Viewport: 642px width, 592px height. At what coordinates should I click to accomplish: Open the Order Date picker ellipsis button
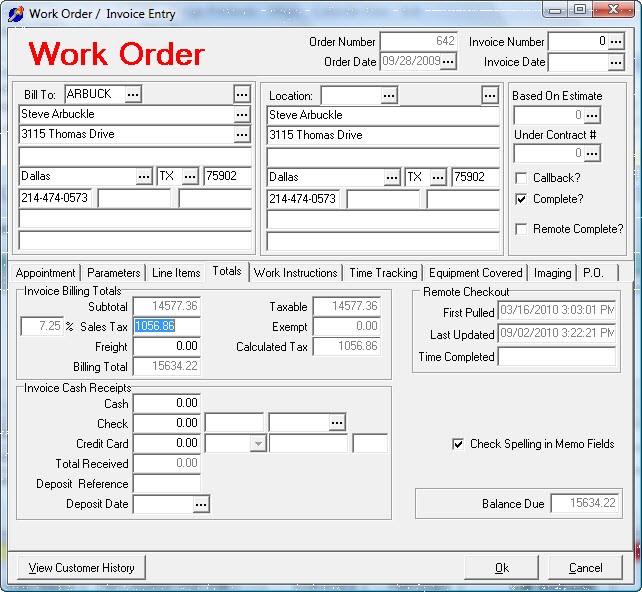pos(448,62)
